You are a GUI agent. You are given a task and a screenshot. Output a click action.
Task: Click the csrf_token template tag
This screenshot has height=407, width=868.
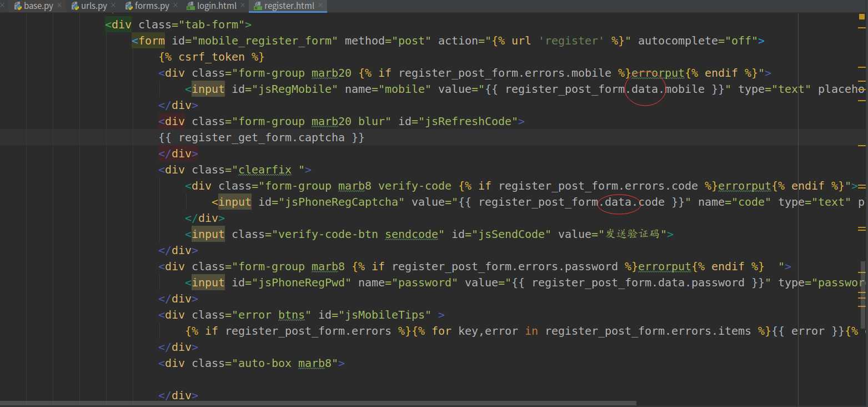(x=212, y=57)
